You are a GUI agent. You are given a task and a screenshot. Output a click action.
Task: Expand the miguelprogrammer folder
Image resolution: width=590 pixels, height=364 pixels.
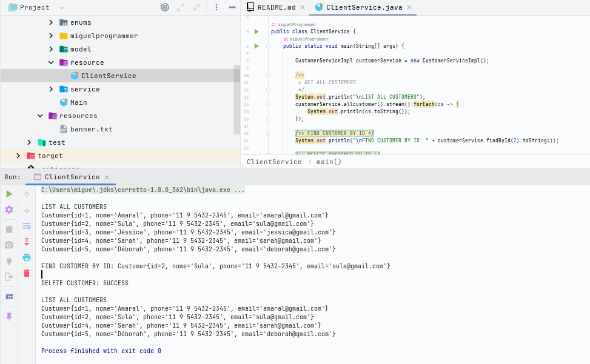51,36
